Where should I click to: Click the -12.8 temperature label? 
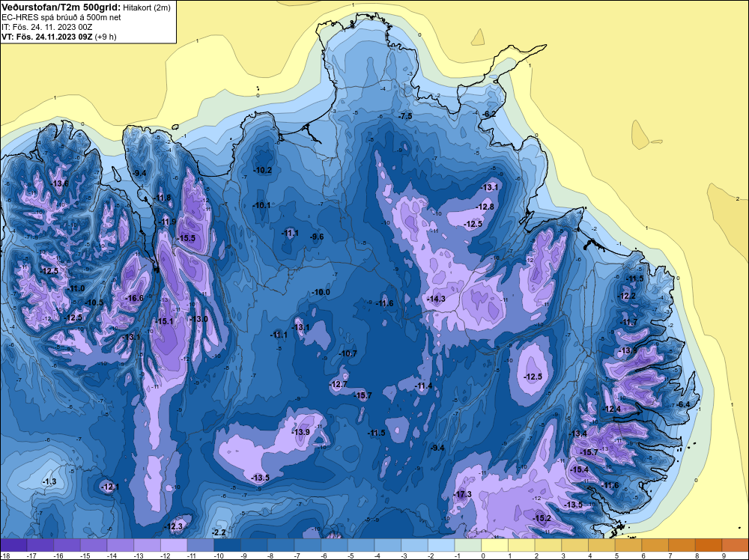[485, 207]
